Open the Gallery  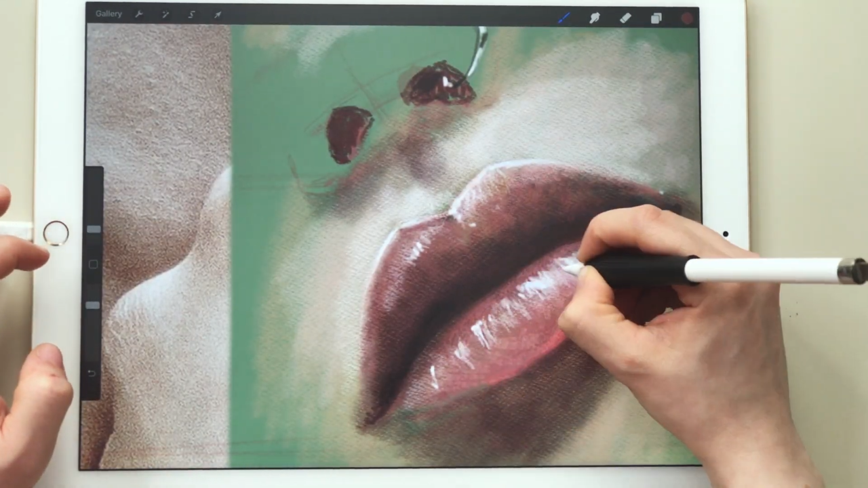pyautogui.click(x=108, y=14)
